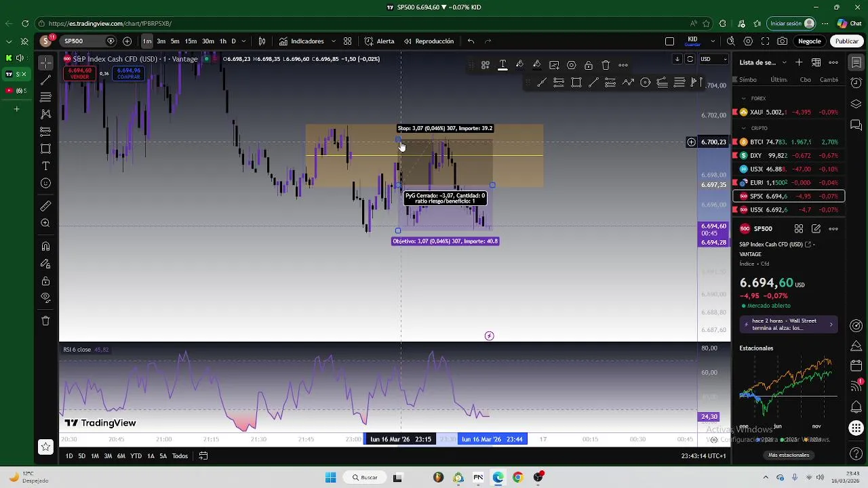Switch to the 5m timeframe
The width and height of the screenshot is (868, 488).
(x=175, y=41)
